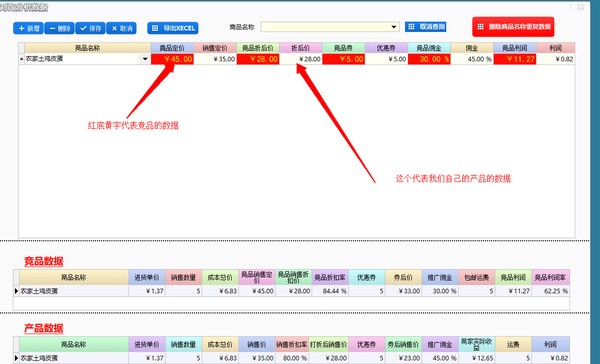Sort by 商品名称 header in top table

click(x=88, y=48)
